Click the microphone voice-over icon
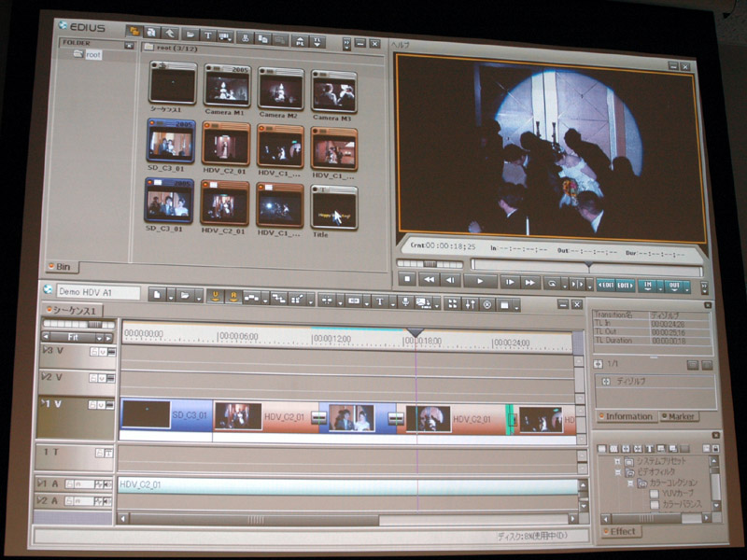Image resolution: width=747 pixels, height=560 pixels. (404, 301)
